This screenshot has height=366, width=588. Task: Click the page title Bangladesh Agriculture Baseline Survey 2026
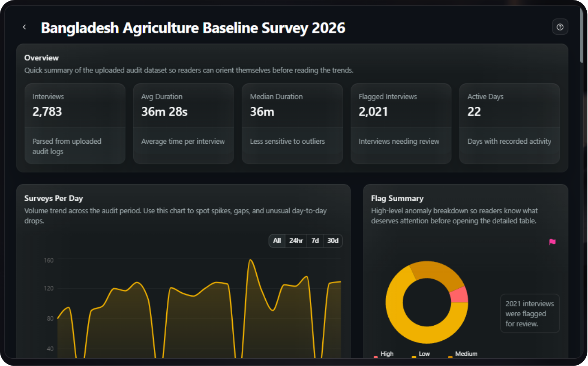193,28
